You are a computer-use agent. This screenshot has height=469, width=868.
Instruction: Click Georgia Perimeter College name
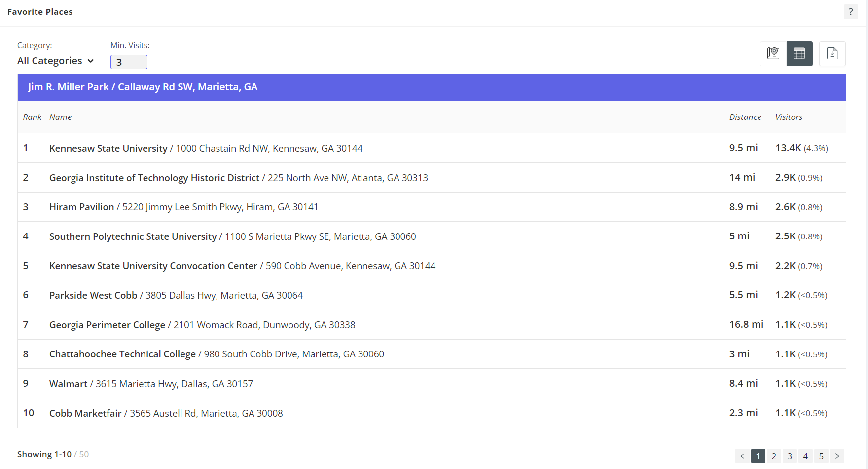point(108,325)
